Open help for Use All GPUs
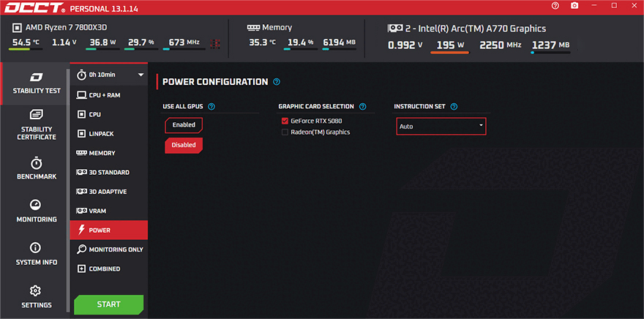Viewport: 644px width, 319px height. coord(211,107)
